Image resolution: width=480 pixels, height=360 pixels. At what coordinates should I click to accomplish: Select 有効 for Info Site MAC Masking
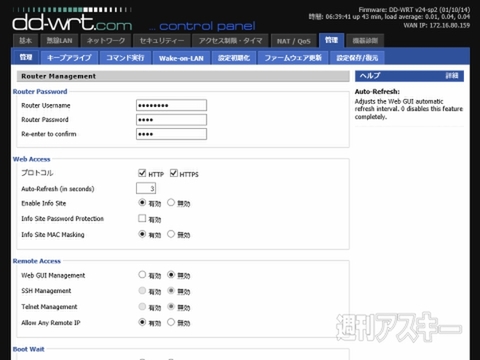142,234
